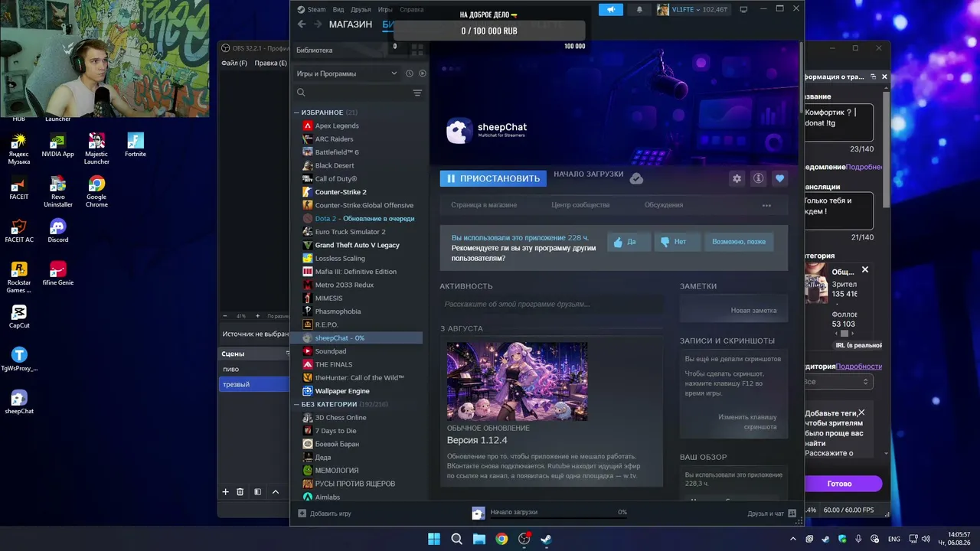This screenshot has width=980, height=551.
Task: Open Steam notifications bell
Action: (639, 9)
